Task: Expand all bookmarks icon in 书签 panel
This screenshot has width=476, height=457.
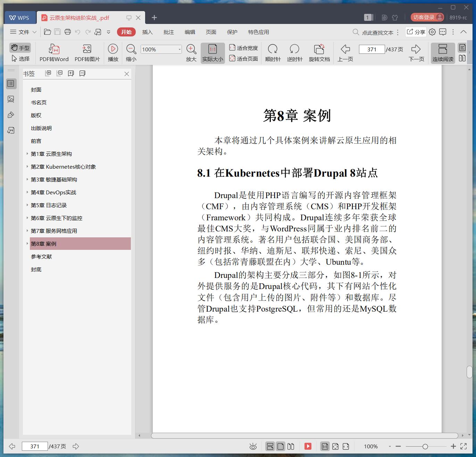Action: click(48, 73)
